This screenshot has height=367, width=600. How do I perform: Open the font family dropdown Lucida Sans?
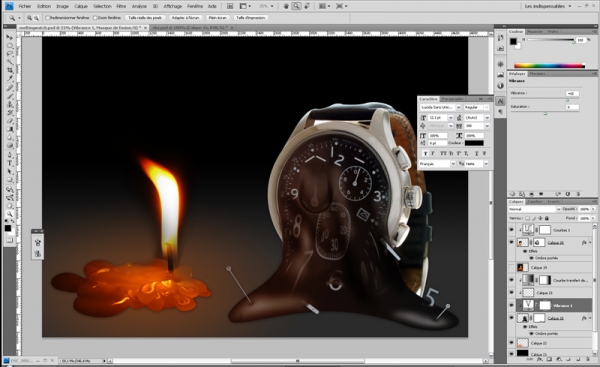(458, 108)
